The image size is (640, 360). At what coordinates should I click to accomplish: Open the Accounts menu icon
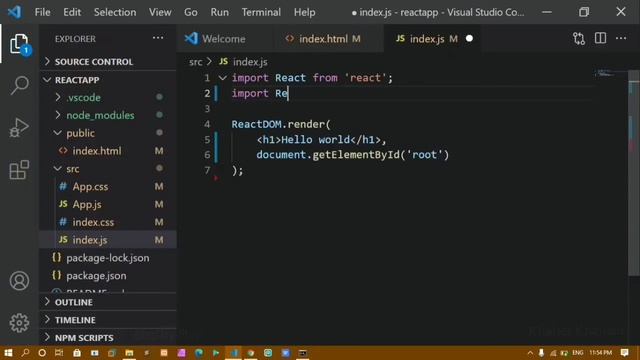click(x=19, y=281)
